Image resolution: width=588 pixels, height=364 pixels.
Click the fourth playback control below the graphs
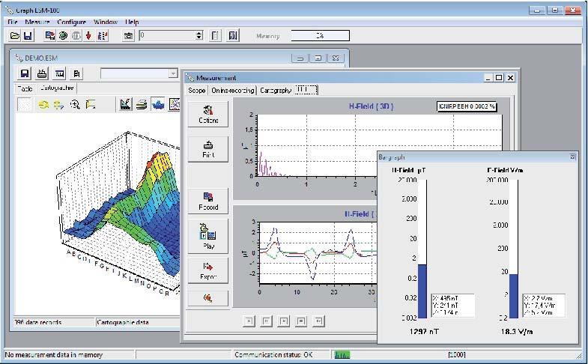(301, 321)
